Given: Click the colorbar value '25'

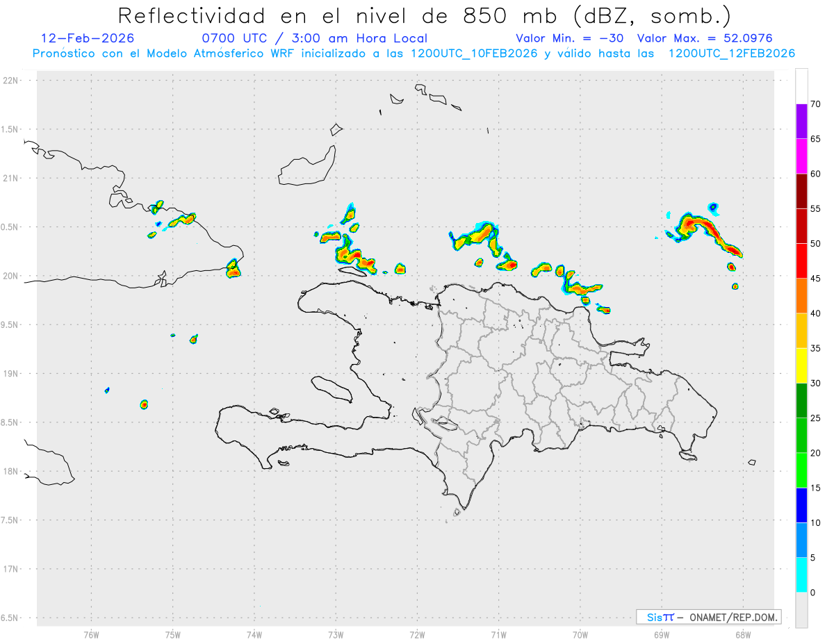Looking at the screenshot, I should 816,418.
